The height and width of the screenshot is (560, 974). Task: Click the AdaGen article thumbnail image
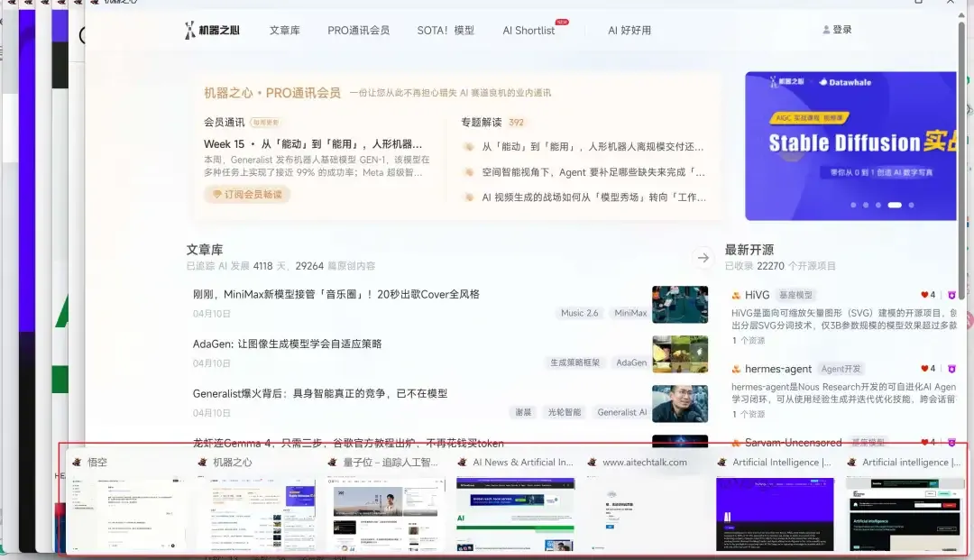tap(680, 353)
